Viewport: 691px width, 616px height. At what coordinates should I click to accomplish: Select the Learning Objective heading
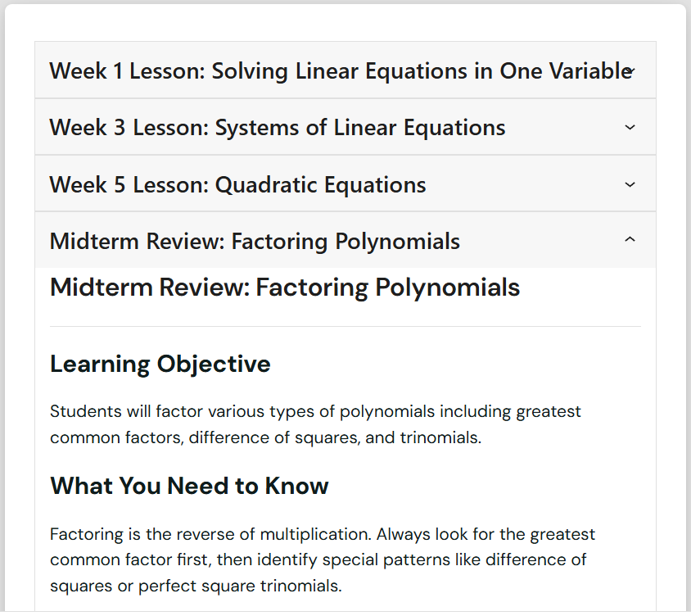click(160, 364)
